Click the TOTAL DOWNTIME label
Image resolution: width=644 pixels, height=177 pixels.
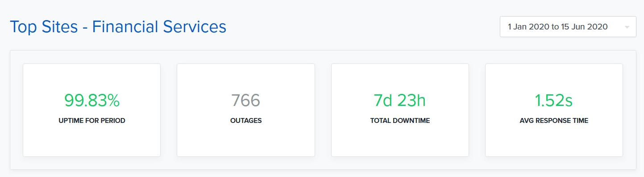pos(400,121)
